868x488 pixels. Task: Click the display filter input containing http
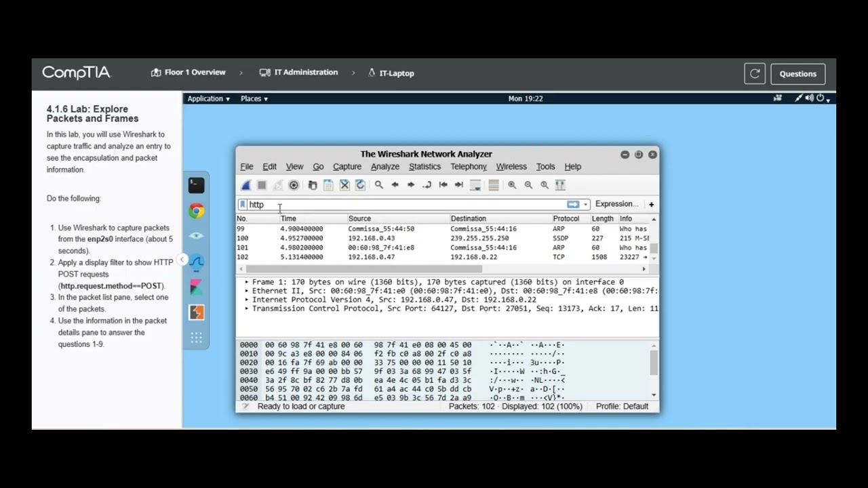[407, 205]
